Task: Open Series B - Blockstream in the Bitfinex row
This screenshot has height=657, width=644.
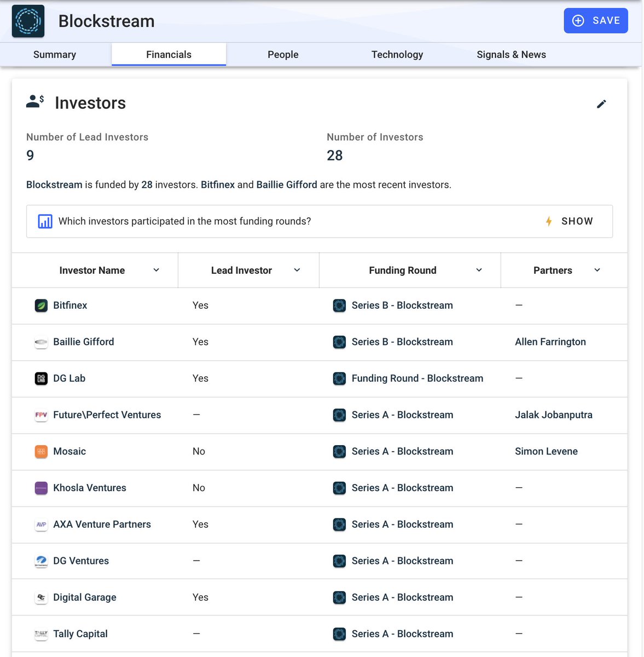Action: 402,306
